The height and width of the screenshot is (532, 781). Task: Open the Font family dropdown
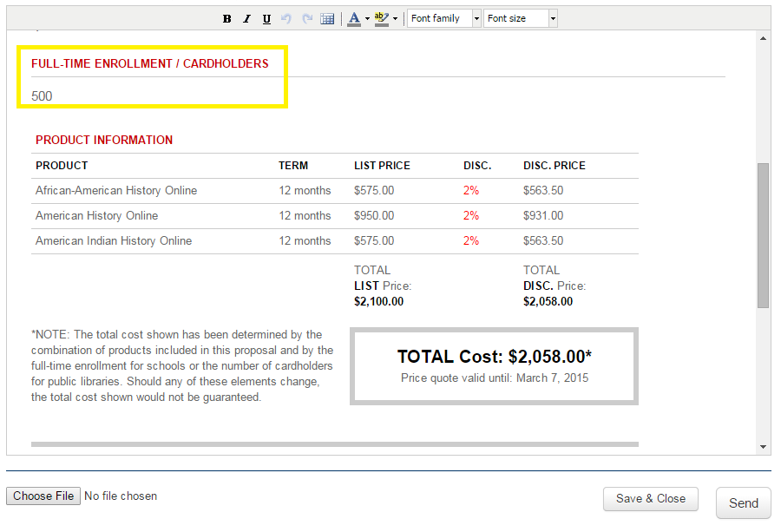tap(444, 18)
